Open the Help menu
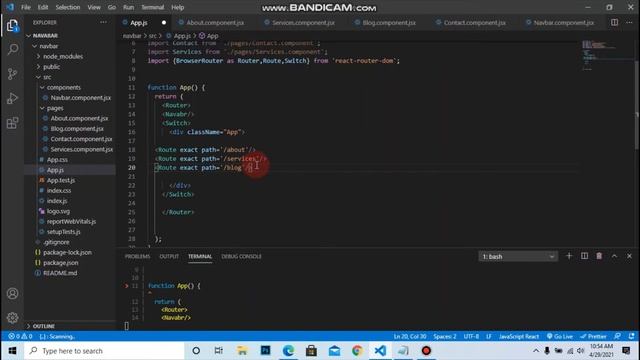The image size is (640, 360). pos(178,7)
